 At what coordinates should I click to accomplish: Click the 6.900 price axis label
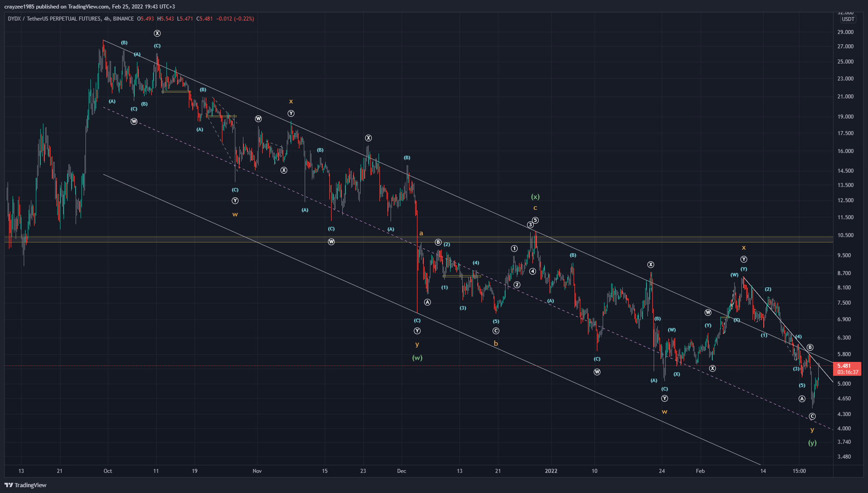click(x=844, y=319)
